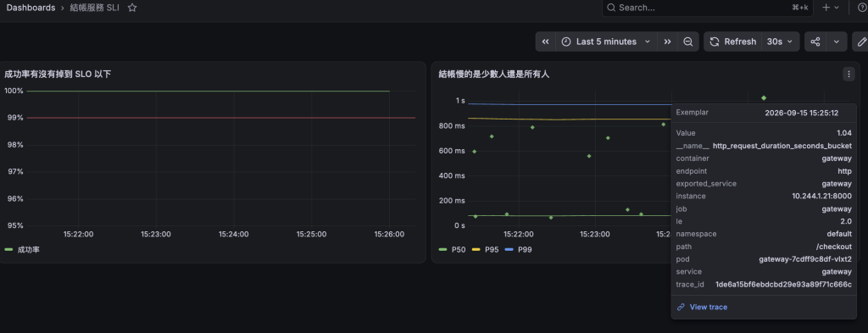Image resolution: width=868 pixels, height=333 pixels.
Task: Click the exemplar timestamp 2026-09-15 15:25:12
Action: coord(802,113)
